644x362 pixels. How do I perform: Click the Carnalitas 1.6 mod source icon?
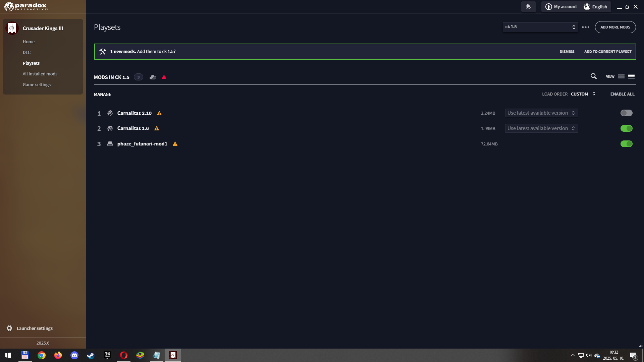coord(110,128)
